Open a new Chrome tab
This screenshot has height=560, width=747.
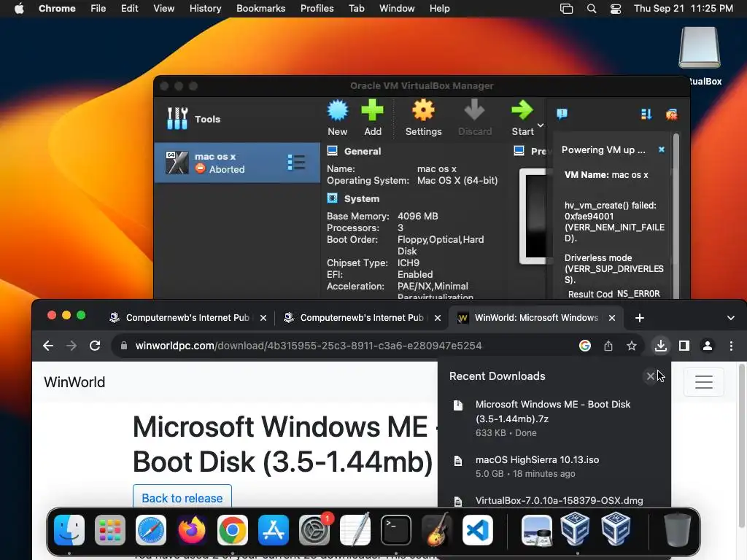click(x=640, y=318)
